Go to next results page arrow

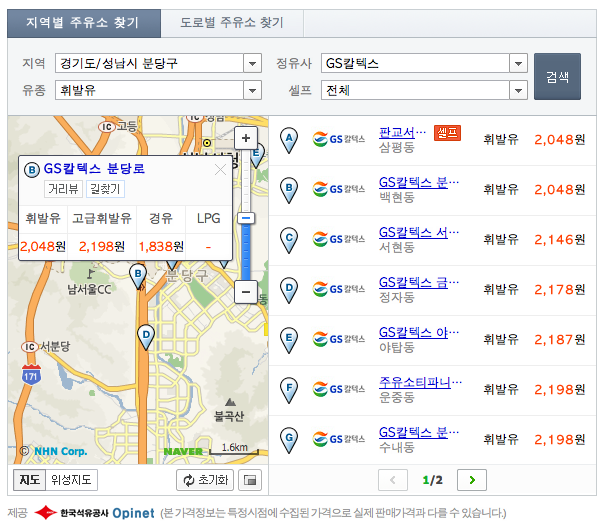[x=472, y=480]
